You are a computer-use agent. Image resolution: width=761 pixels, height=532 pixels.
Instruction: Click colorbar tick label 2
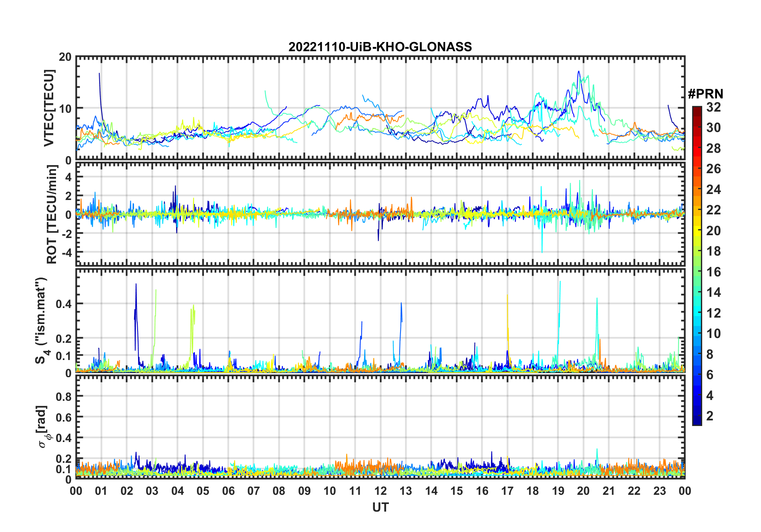point(710,416)
